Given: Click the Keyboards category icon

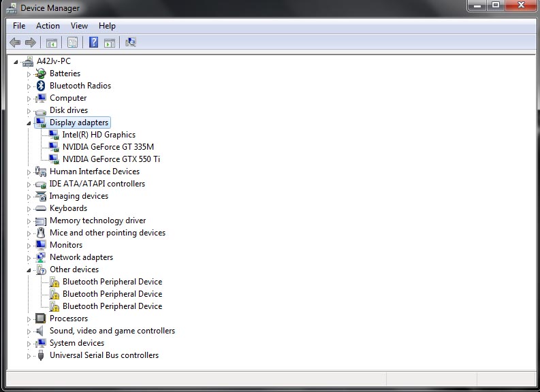Looking at the screenshot, I should click(41, 208).
